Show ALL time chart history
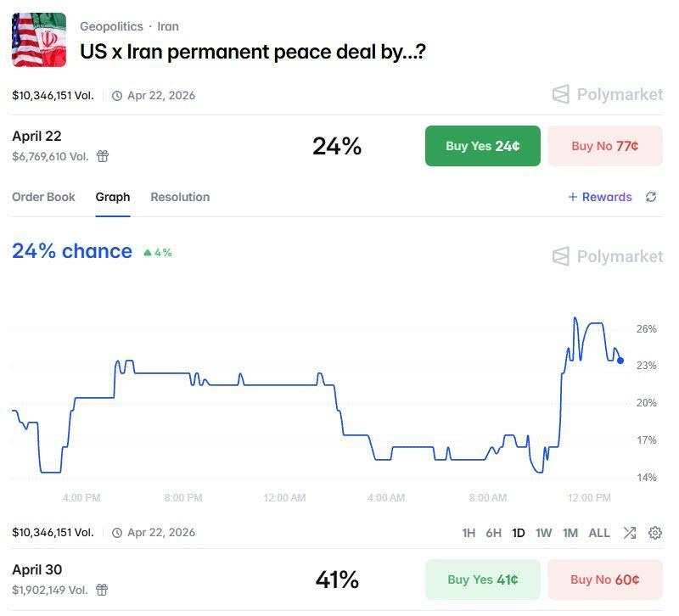The width and height of the screenshot is (679, 616). (599, 533)
